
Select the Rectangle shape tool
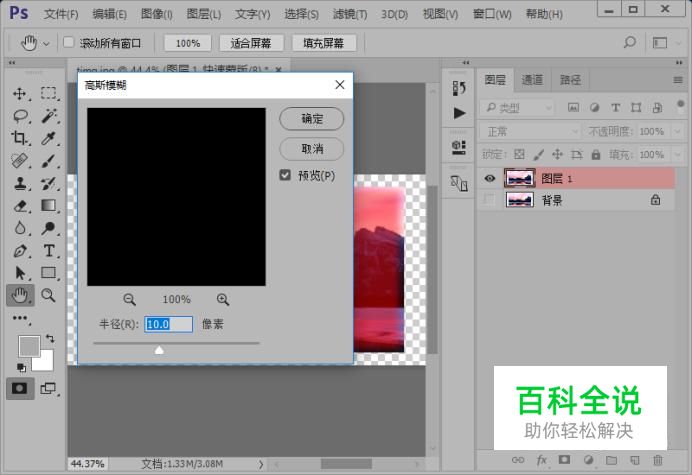(x=49, y=273)
